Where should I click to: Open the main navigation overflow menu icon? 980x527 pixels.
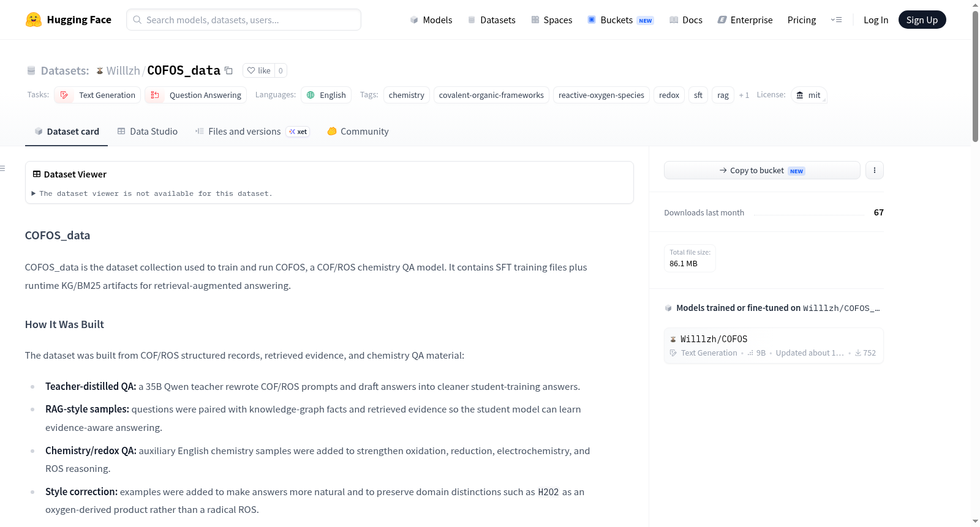836,20
